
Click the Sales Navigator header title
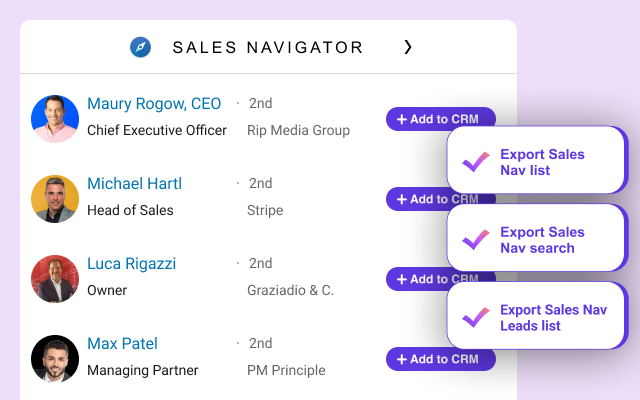pyautogui.click(x=268, y=47)
